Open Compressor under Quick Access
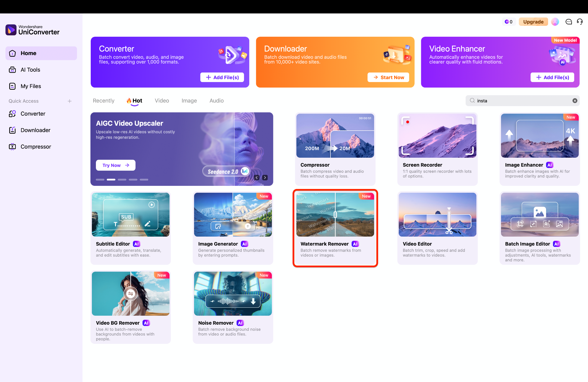588x382 pixels. point(41,147)
